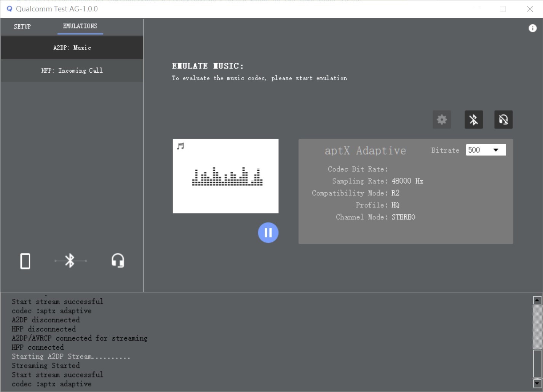This screenshot has width=543, height=392.
Task: Close the Qualcomm Test window
Action: [530, 9]
